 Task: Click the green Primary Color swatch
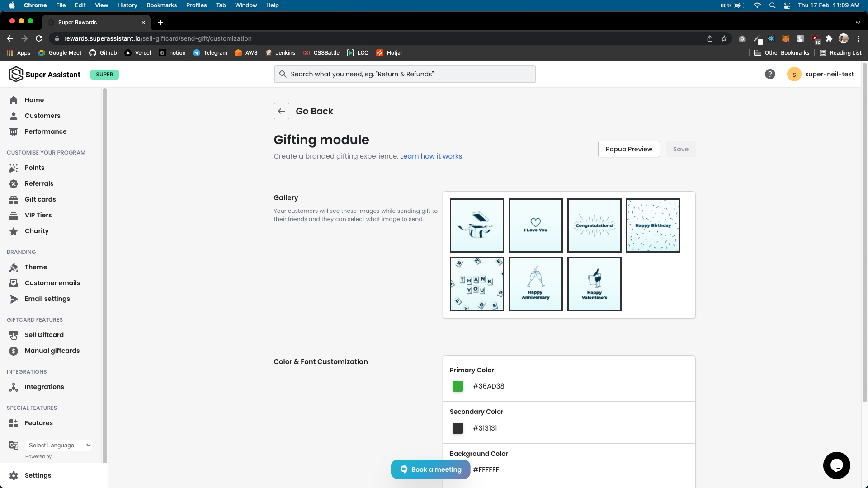[x=458, y=386]
